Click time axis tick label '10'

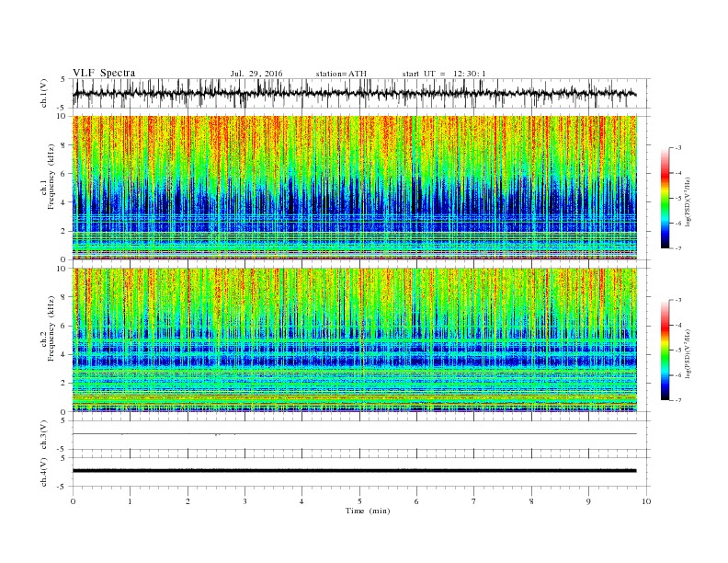tap(646, 501)
